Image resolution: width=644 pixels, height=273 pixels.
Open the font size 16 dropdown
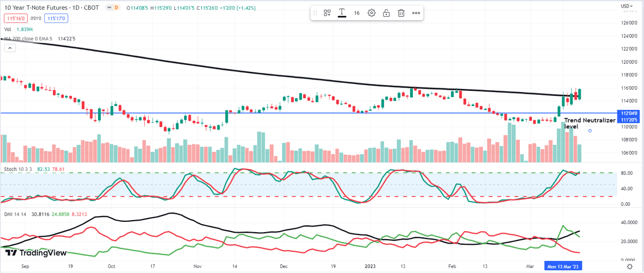click(357, 13)
